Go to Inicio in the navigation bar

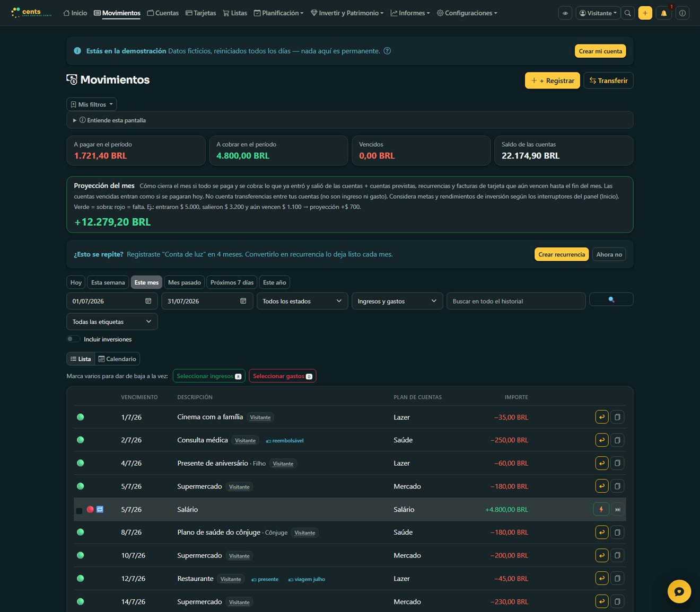point(75,13)
